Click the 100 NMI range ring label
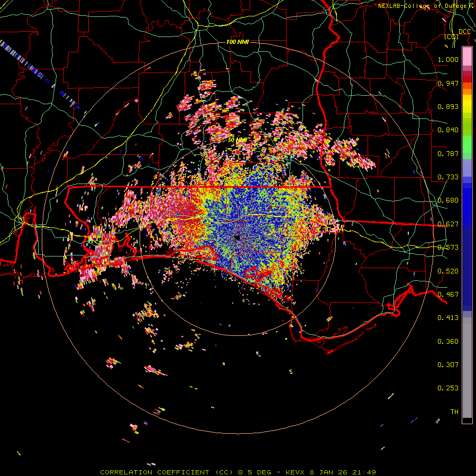476x476 pixels. pyautogui.click(x=237, y=42)
